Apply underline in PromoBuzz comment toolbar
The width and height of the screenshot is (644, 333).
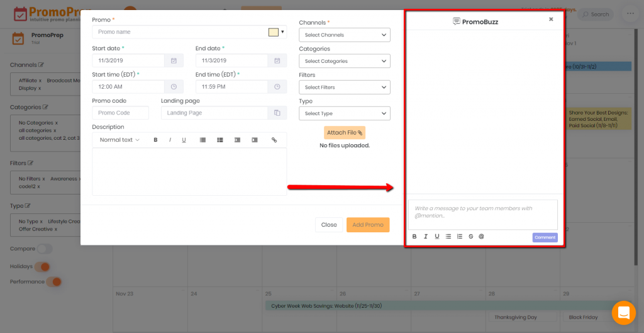[437, 237]
